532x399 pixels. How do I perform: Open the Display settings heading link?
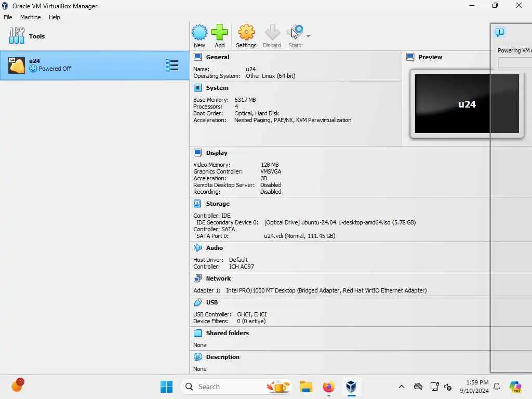(217, 153)
